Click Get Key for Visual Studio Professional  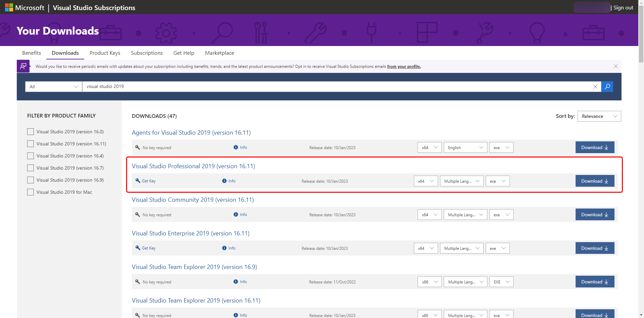[149, 181]
